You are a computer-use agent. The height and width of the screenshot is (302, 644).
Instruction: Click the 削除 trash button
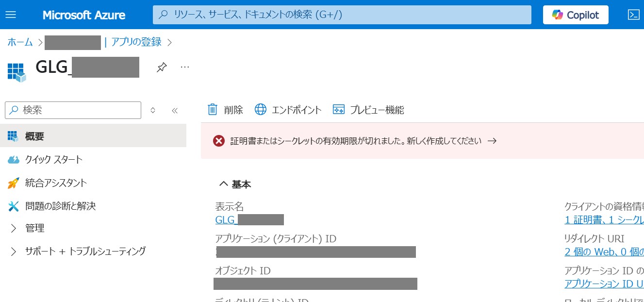pyautogui.click(x=225, y=110)
